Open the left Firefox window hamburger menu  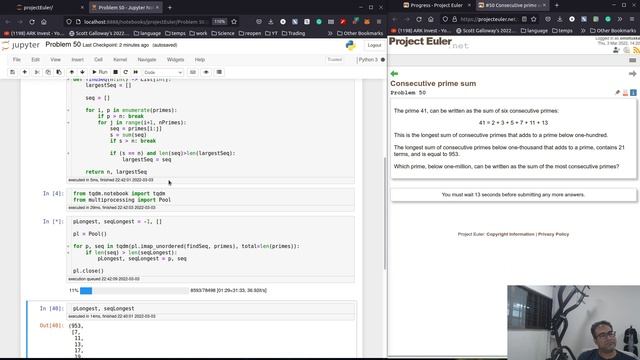coord(379,22)
